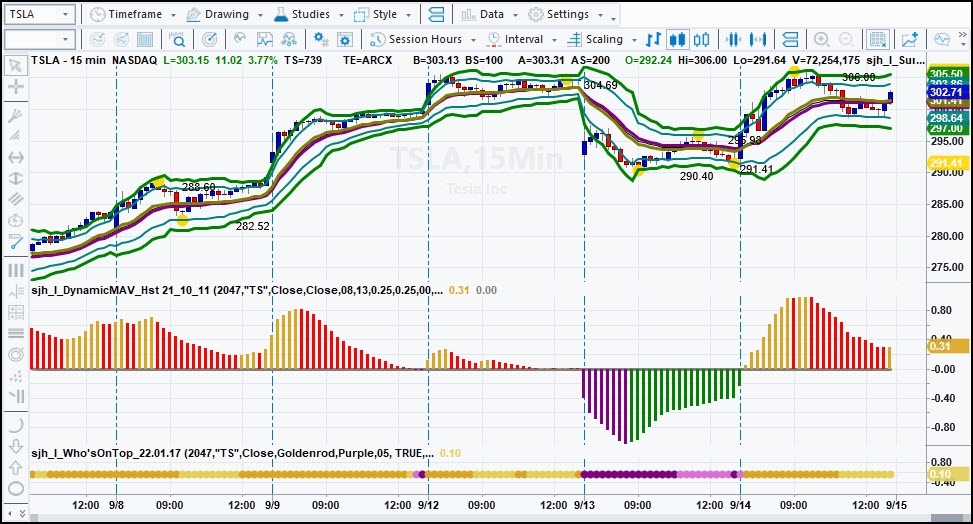Click the window gear settings icon
The image size is (973, 524).
tap(345, 40)
